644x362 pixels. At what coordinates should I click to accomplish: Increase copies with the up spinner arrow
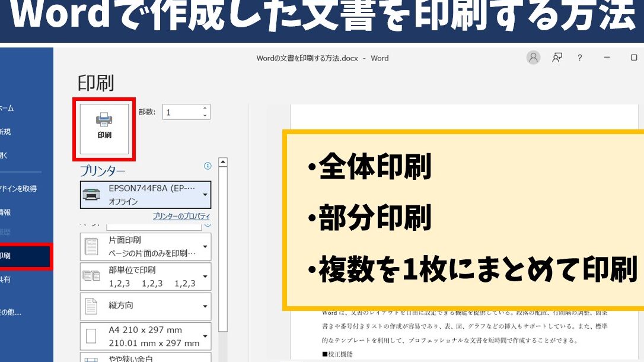tap(205, 109)
